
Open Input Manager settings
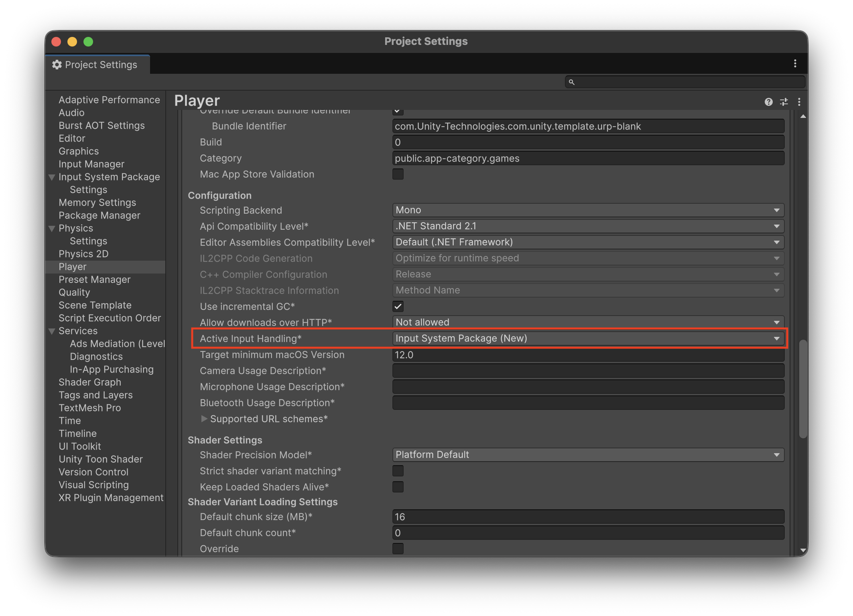[x=91, y=164]
